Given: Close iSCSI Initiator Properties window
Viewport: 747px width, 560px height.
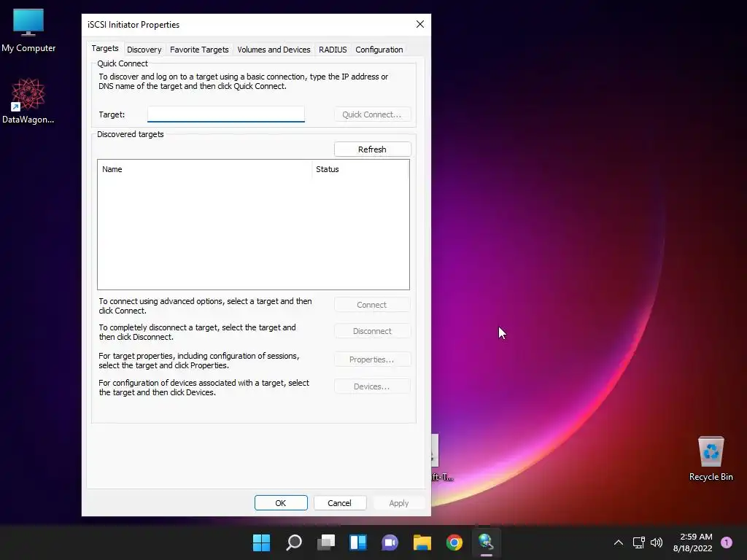Looking at the screenshot, I should (x=419, y=24).
